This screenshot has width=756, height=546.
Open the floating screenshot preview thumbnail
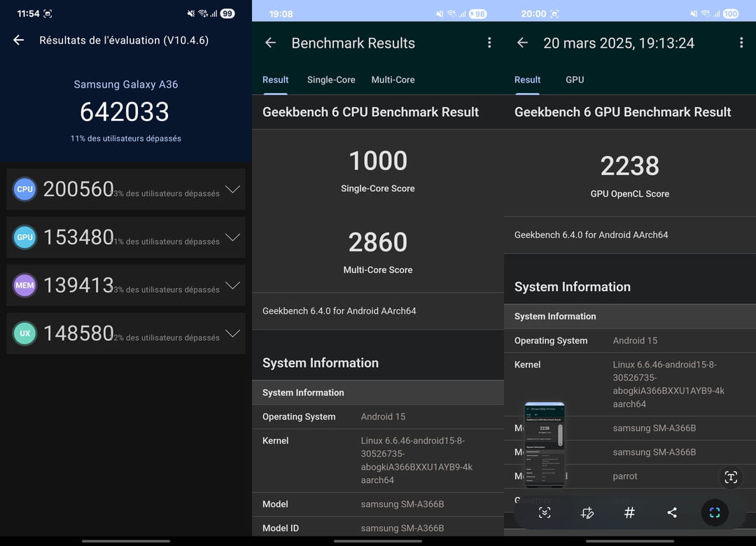point(545,444)
